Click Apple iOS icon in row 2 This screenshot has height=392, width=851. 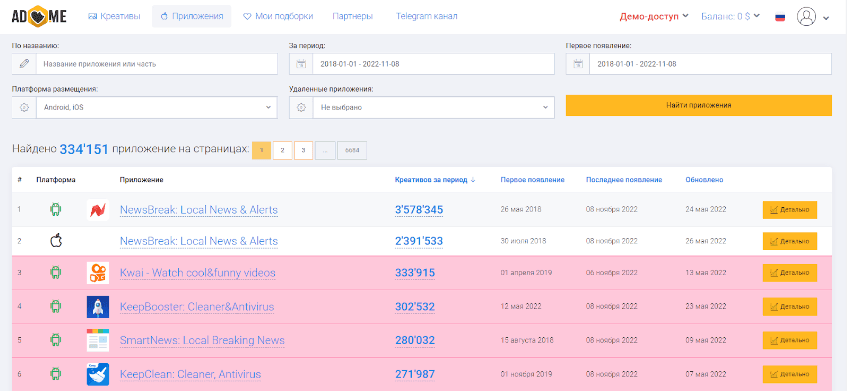point(55,241)
